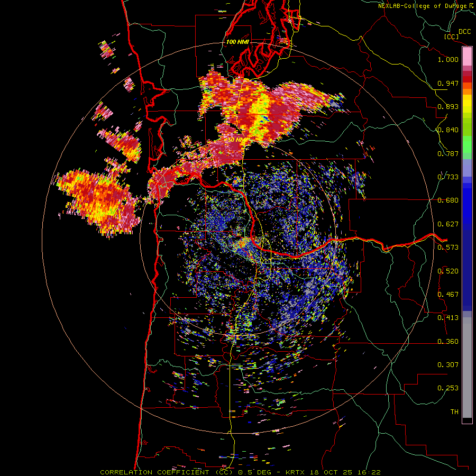Click the 18 OCT 25 date in caption
476x476 pixels.
331,472
